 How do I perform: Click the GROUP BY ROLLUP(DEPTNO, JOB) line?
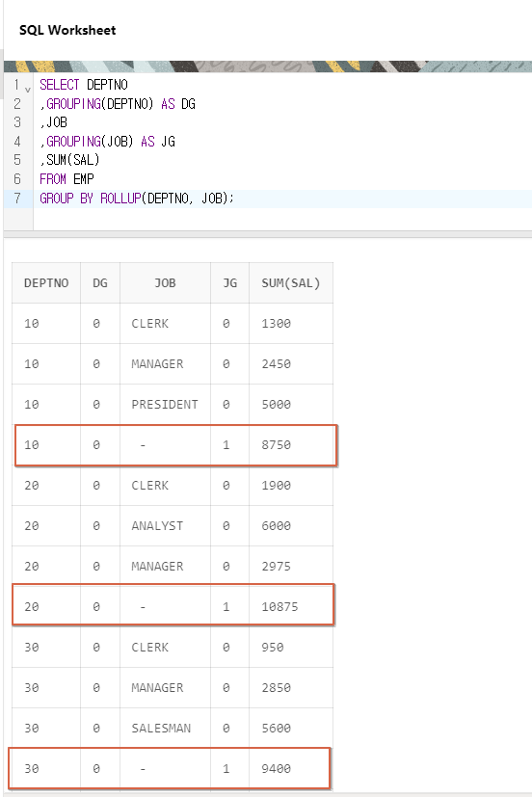137,199
